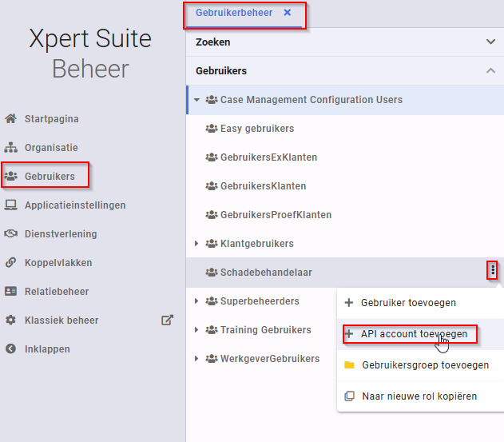Image resolution: width=504 pixels, height=442 pixels.
Task: Click the group icon of Superbeheerders
Action: pyautogui.click(x=212, y=301)
